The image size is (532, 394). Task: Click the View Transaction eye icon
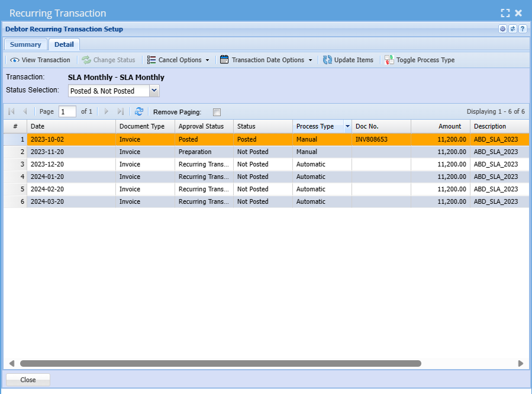click(14, 60)
